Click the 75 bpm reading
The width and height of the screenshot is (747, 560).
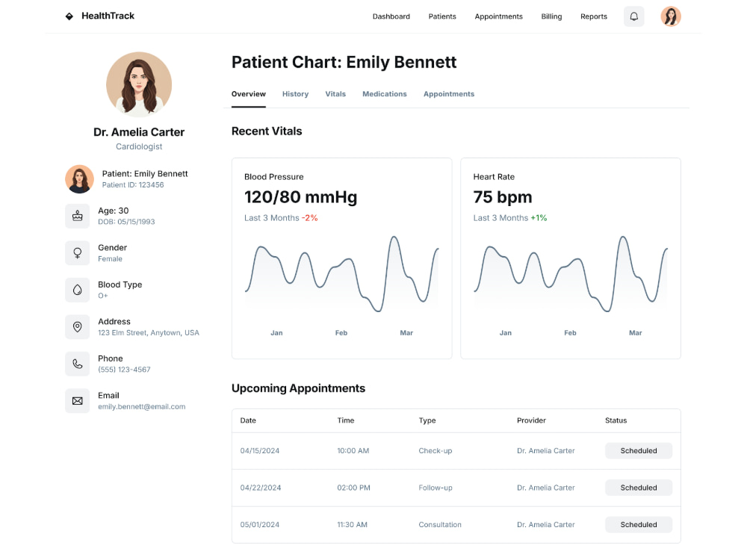pyautogui.click(x=503, y=197)
